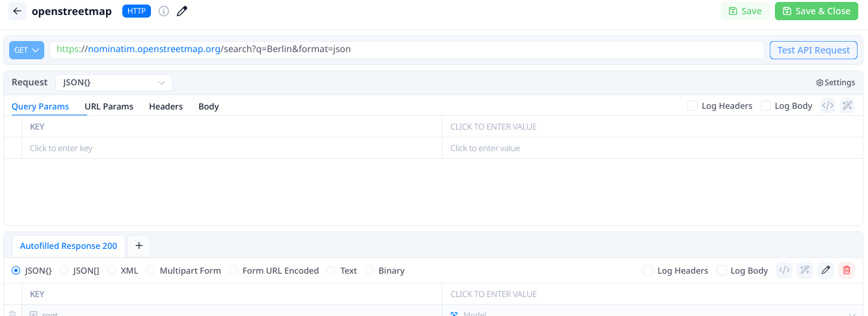Screen dimensions: 868x316
Task: Select JSON{} response type radio
Action: coord(16,270)
